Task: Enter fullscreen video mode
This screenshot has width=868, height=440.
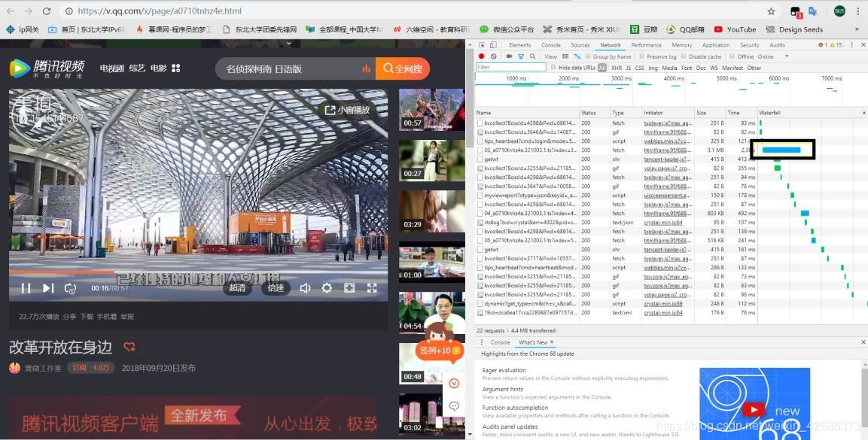Action: click(x=372, y=288)
